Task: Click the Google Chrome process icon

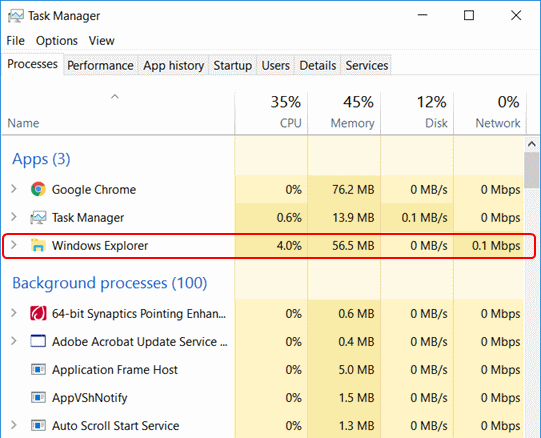Action: [x=38, y=189]
